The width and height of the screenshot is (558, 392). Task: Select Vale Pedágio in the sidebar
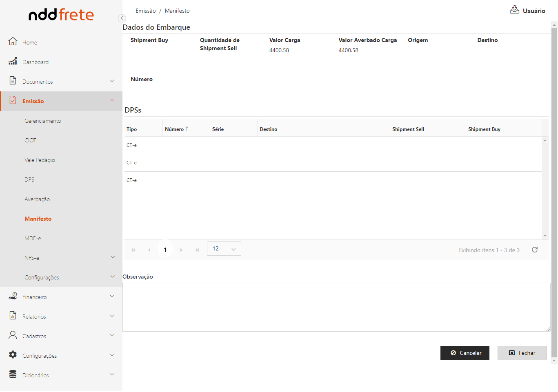[x=40, y=160]
